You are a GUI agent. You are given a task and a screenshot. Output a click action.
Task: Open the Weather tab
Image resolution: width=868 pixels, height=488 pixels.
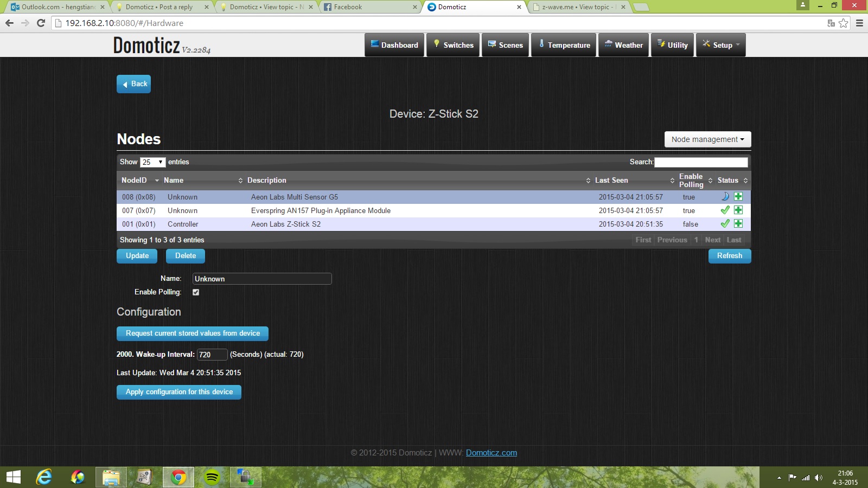coord(623,45)
